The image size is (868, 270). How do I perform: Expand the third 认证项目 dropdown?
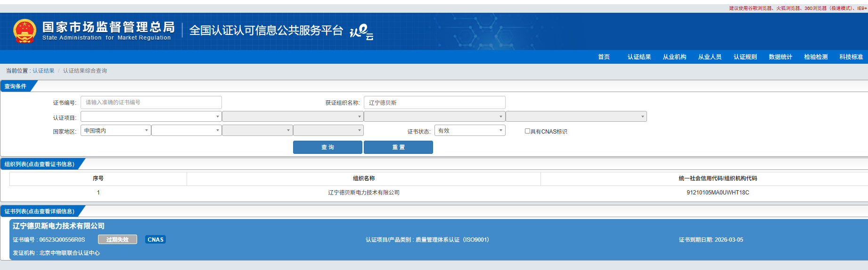coord(434,117)
